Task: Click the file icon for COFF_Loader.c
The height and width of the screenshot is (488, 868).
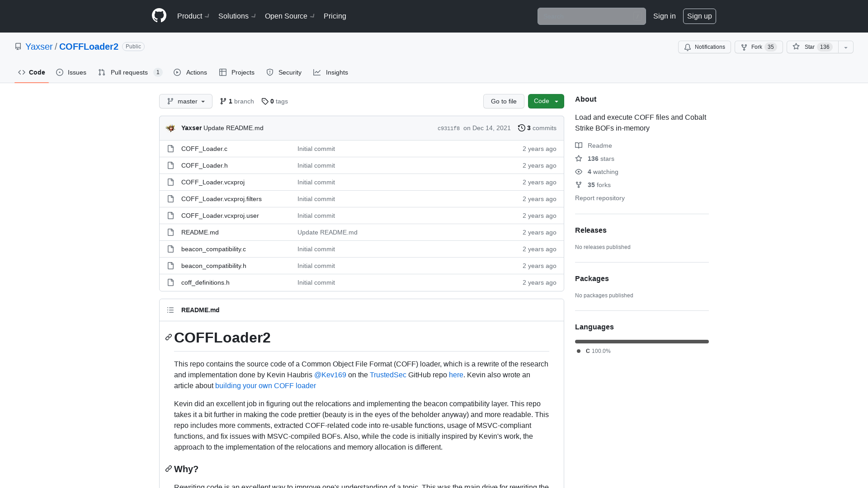Action: [x=170, y=149]
